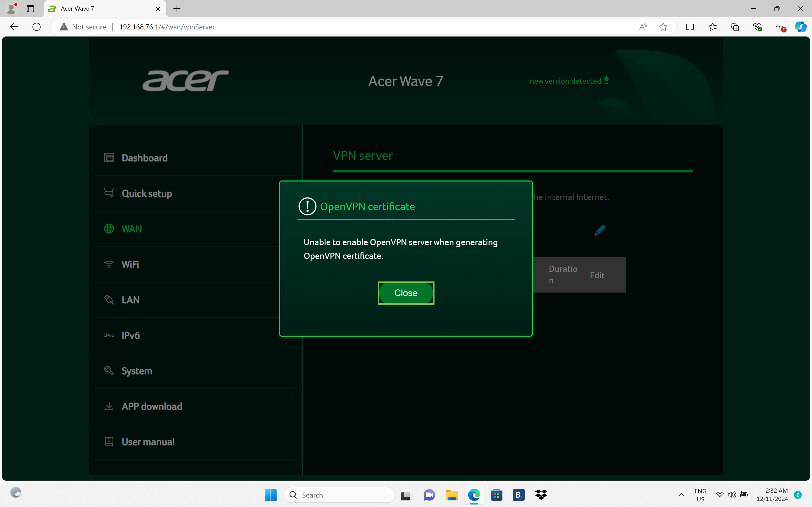
Task: Open the Quick setup section
Action: [147, 193]
